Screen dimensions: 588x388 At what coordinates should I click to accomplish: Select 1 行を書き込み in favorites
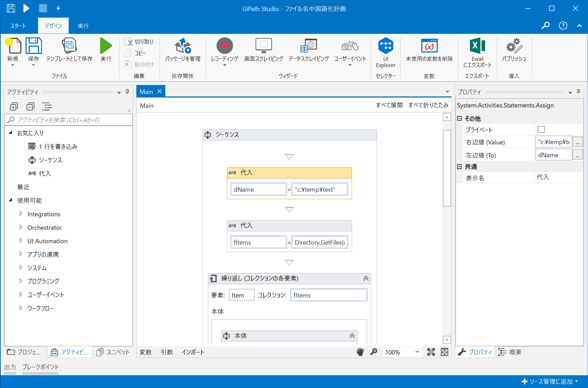(x=53, y=146)
